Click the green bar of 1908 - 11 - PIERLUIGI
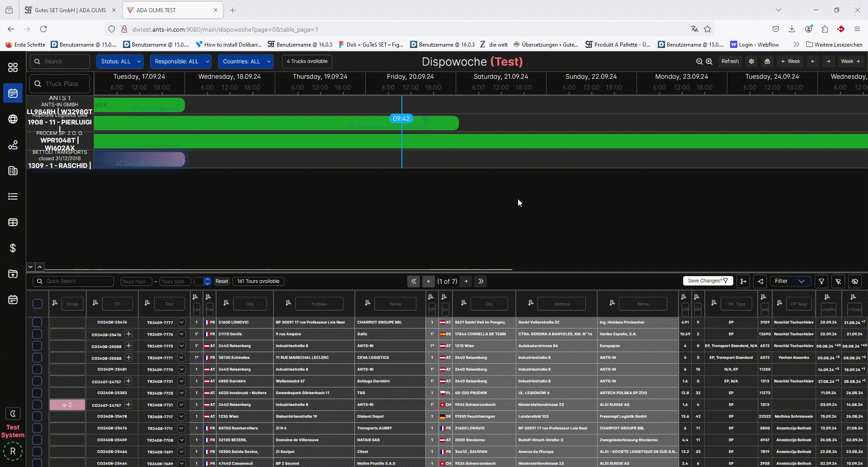This screenshot has height=467, width=868. (276, 123)
